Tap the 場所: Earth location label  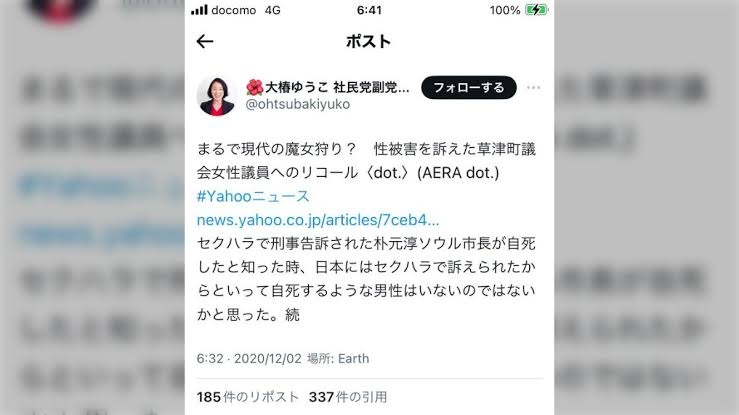338,358
